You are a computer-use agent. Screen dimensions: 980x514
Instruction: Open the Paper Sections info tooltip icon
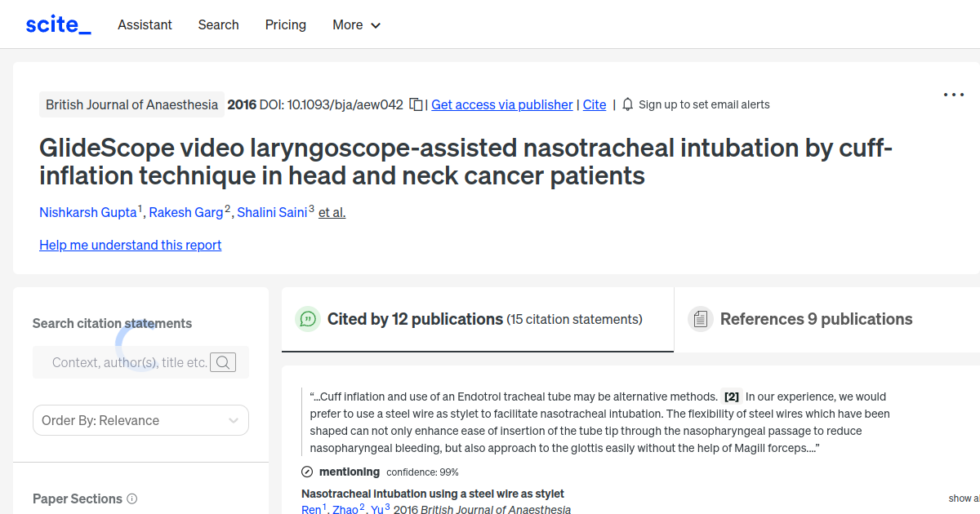[133, 498]
